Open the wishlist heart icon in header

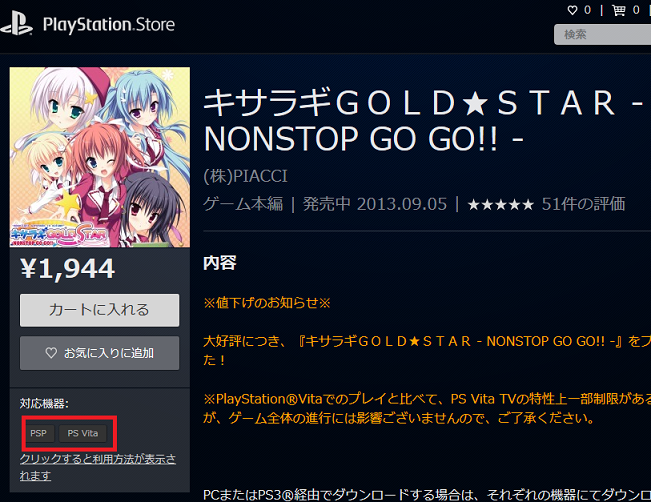click(x=572, y=10)
